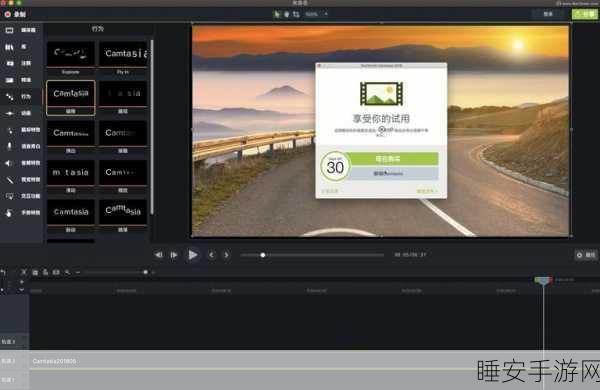Open the canvas zoom percentage dropdown
600x390 pixels.
(317, 14)
